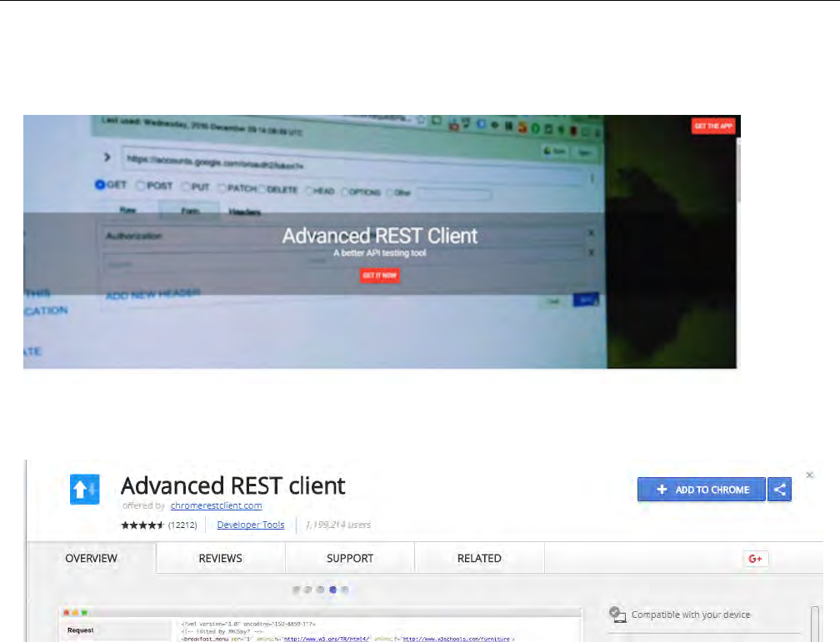Open the chromerestclient.com link
Image resolution: width=840 pixels, height=642 pixels.
tap(217, 505)
